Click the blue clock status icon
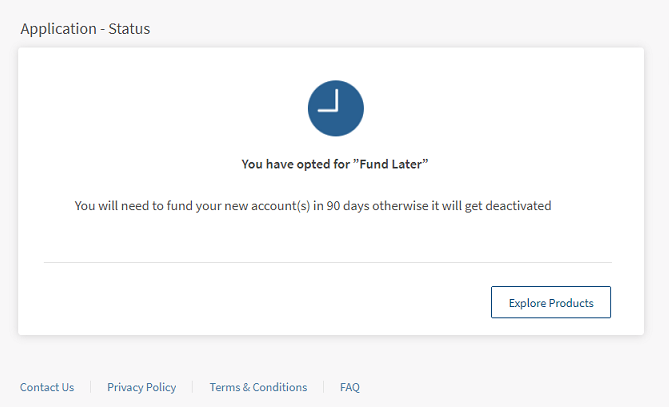The image size is (669, 407). tap(335, 109)
